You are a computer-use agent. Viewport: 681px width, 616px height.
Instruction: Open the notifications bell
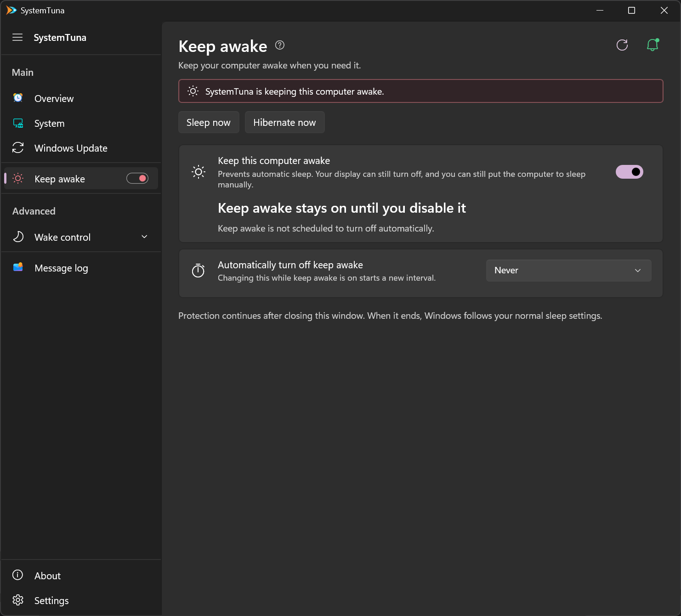[x=653, y=45]
